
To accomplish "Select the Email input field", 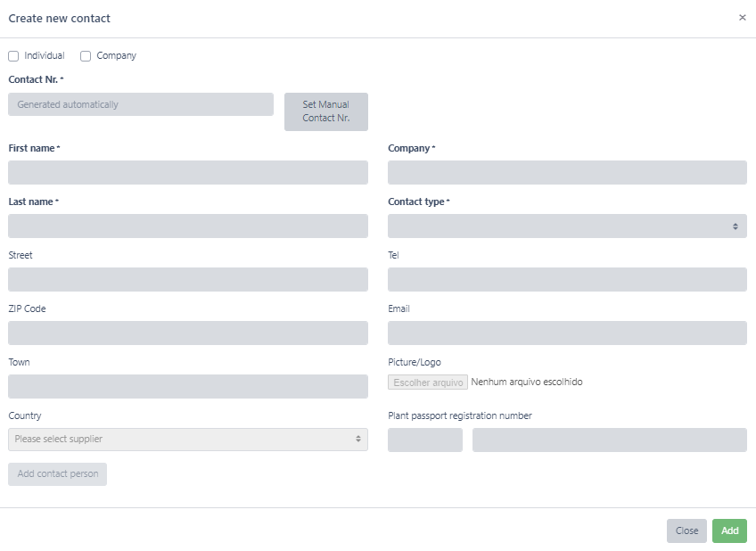I will [x=567, y=333].
